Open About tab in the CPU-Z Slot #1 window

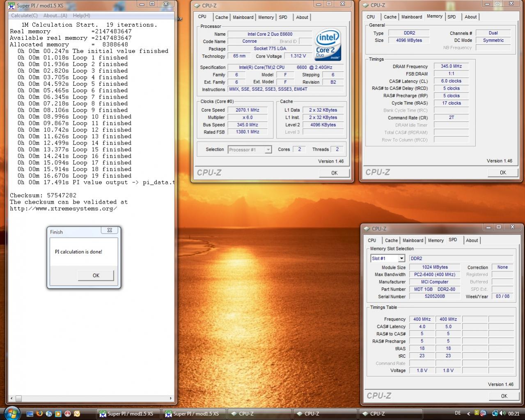[x=472, y=241]
